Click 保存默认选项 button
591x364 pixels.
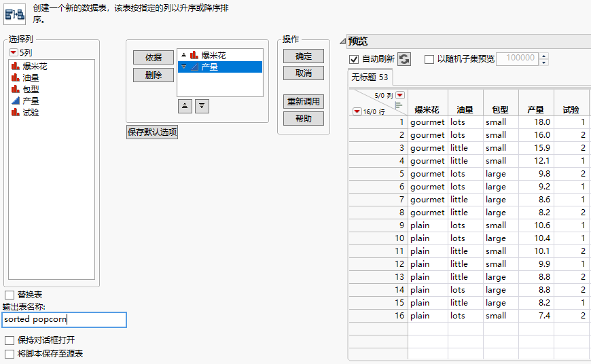pos(152,132)
